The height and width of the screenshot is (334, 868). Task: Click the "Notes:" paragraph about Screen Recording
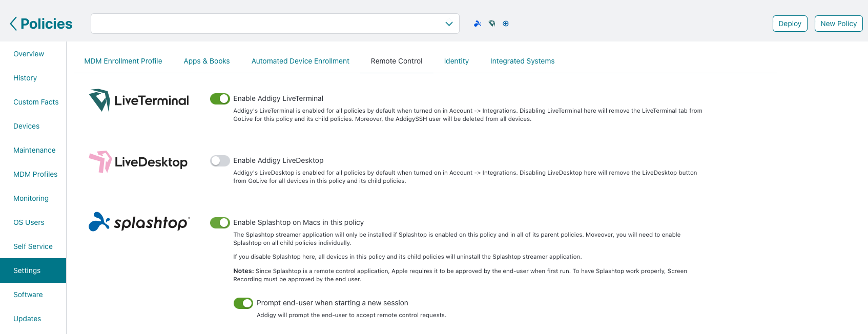pyautogui.click(x=460, y=275)
